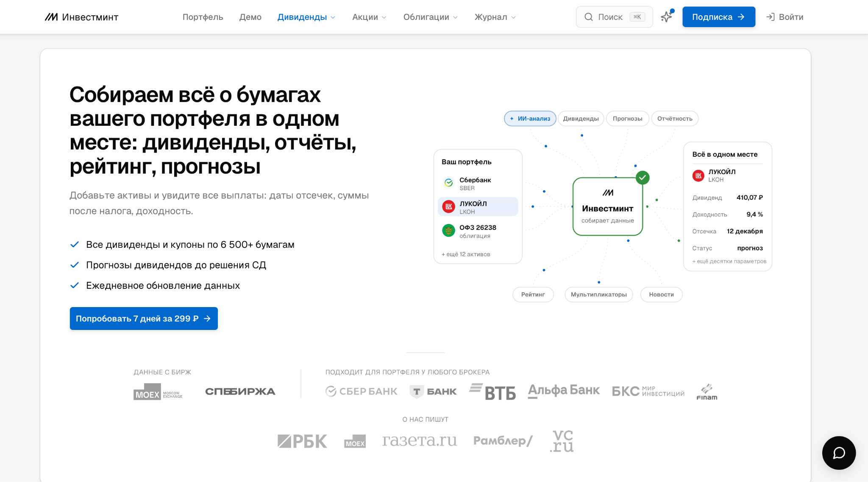
Task: Click the Инвестминт logo in header
Action: click(x=81, y=17)
